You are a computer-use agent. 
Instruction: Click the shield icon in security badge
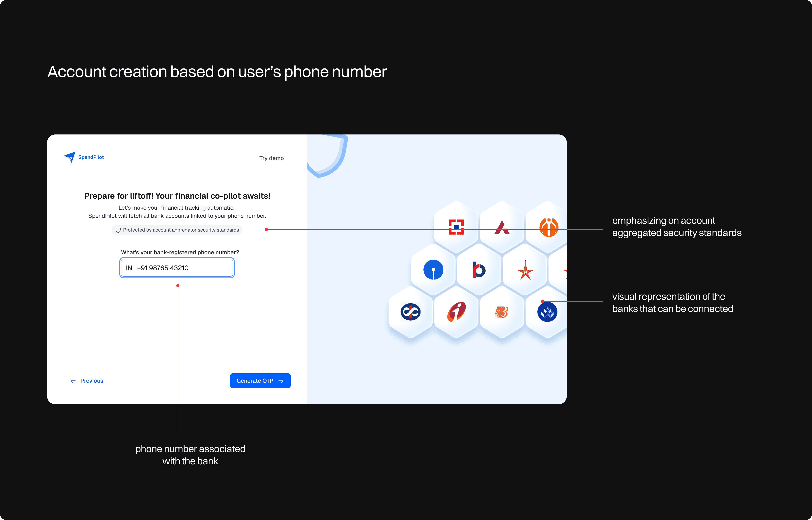(118, 230)
